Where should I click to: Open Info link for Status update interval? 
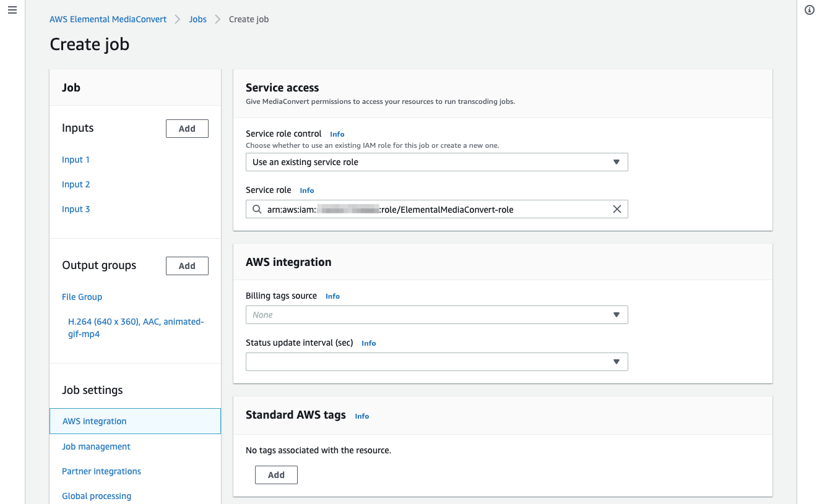tap(368, 343)
